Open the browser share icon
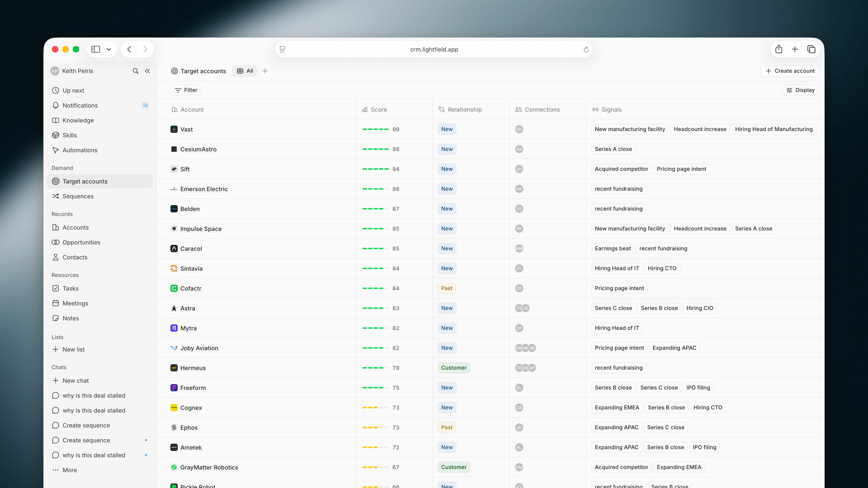Viewport: 868px width, 488px height. (778, 49)
